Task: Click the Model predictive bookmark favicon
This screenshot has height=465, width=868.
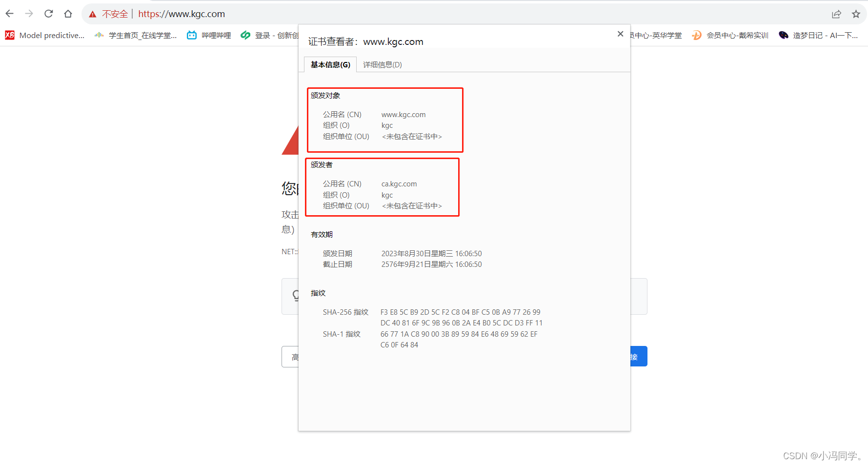Action: click(x=10, y=35)
